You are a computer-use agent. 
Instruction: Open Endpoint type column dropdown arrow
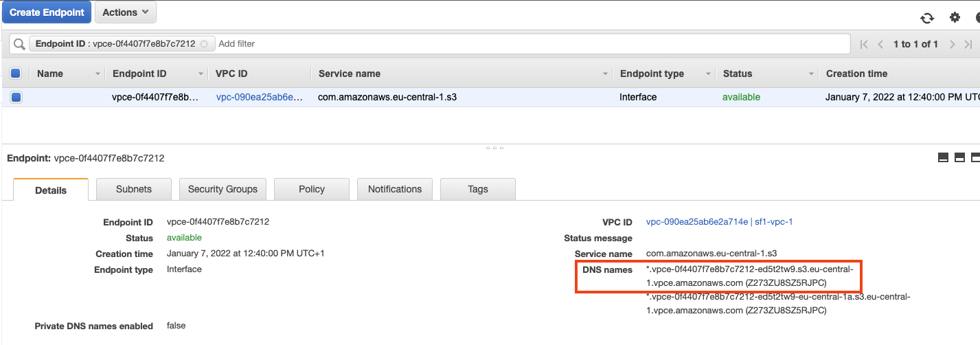pyautogui.click(x=708, y=74)
